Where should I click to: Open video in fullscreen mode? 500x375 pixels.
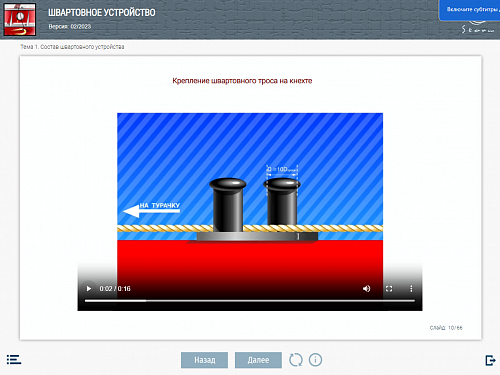pyautogui.click(x=389, y=289)
